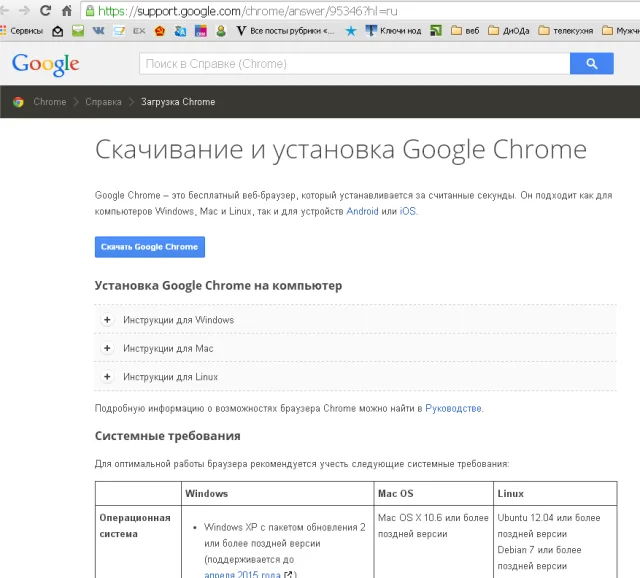The height and width of the screenshot is (578, 640).
Task: Open the blue star bookmark
Action: tap(351, 31)
